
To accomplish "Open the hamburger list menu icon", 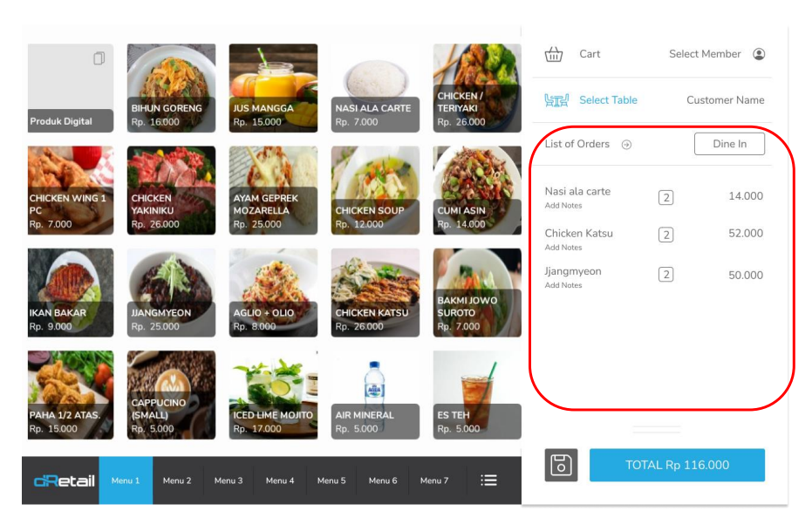I will point(488,480).
